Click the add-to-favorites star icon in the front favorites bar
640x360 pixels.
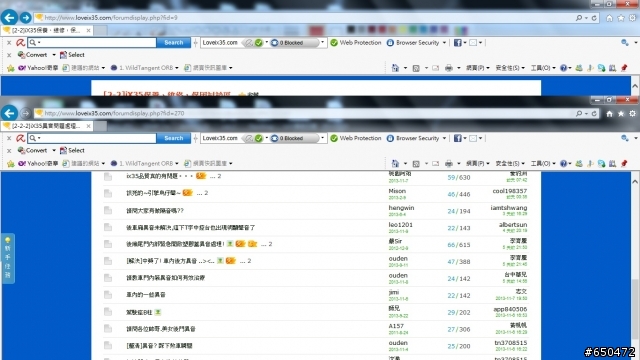click(11, 164)
